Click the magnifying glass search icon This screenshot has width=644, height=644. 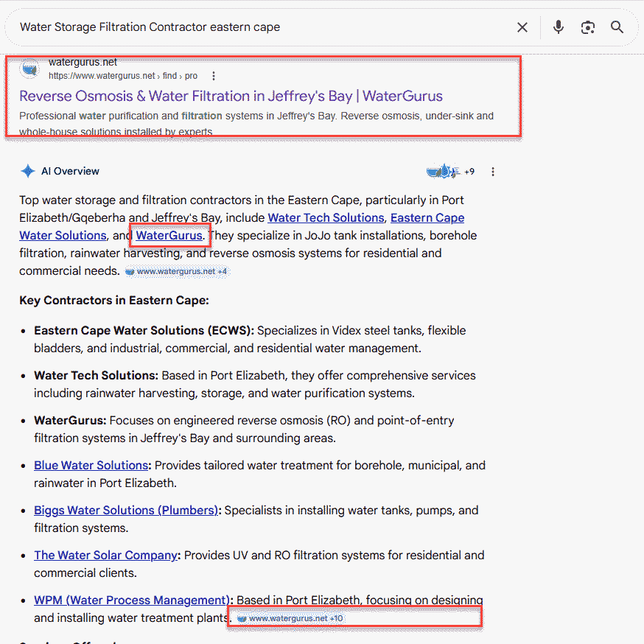[x=617, y=27]
